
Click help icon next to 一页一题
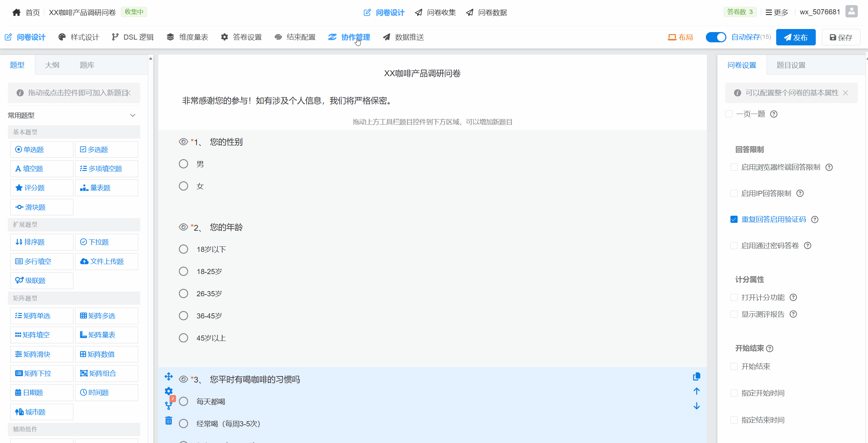[774, 114]
